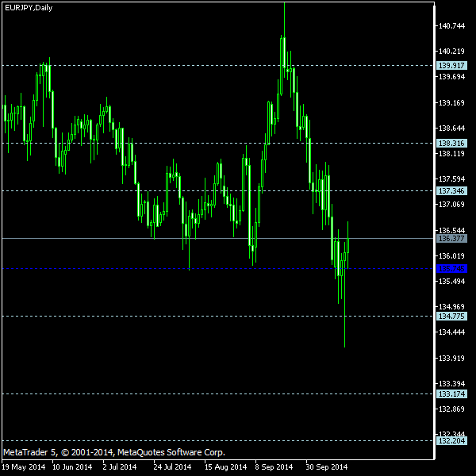The width and height of the screenshot is (476, 476).
Task: Click the 132.869 price scale value
Action: pyautogui.click(x=451, y=409)
